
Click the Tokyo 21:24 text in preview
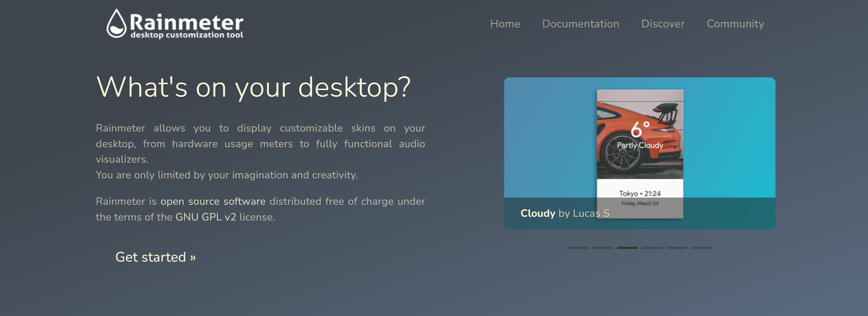640,193
